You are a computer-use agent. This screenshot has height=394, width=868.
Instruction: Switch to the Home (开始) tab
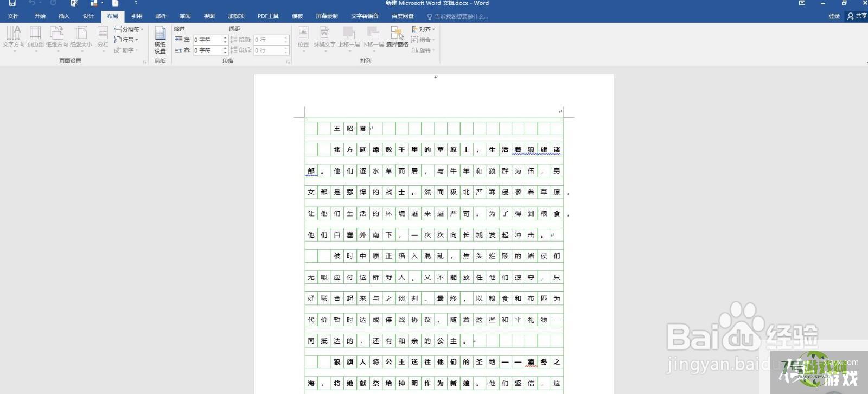click(40, 16)
